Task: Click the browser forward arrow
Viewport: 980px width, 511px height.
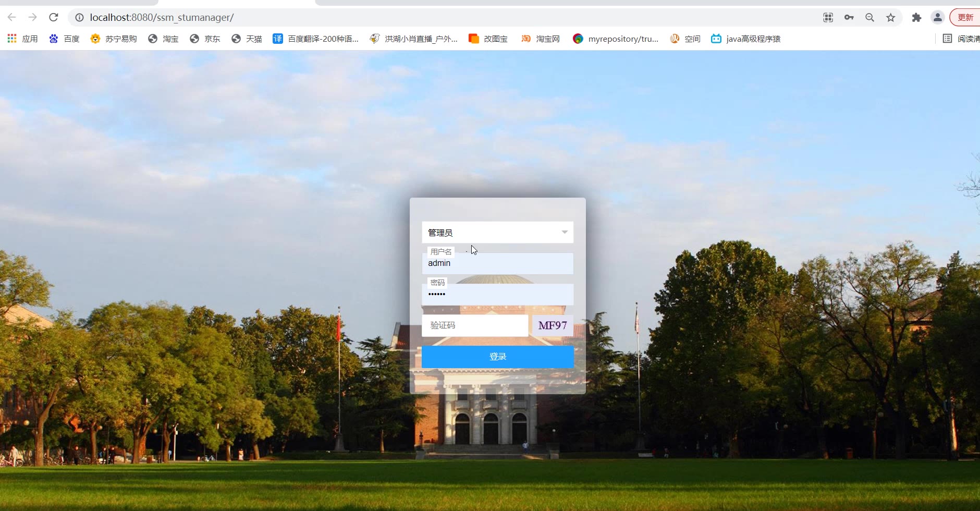Action: [x=32, y=17]
